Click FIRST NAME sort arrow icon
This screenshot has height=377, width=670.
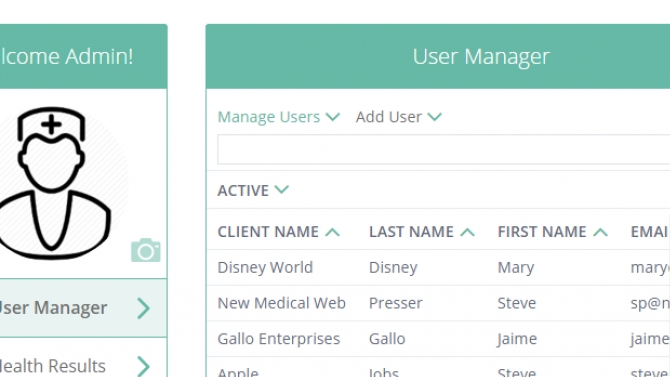coord(600,232)
